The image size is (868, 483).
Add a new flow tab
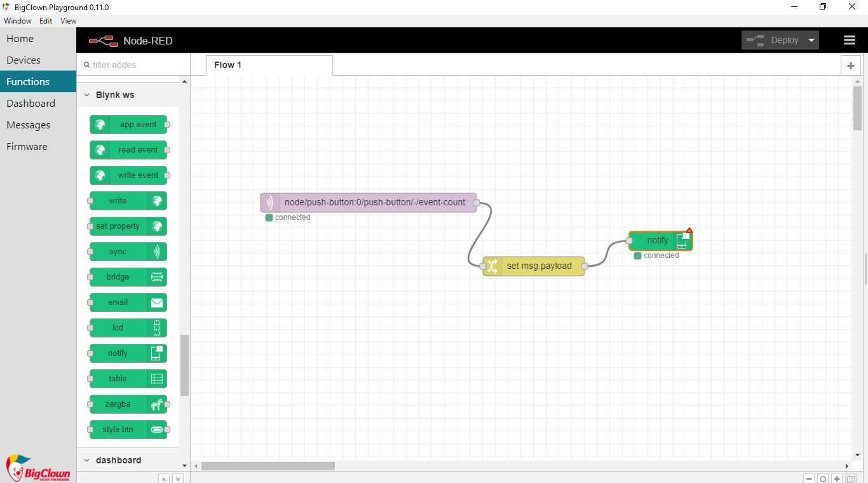click(851, 65)
